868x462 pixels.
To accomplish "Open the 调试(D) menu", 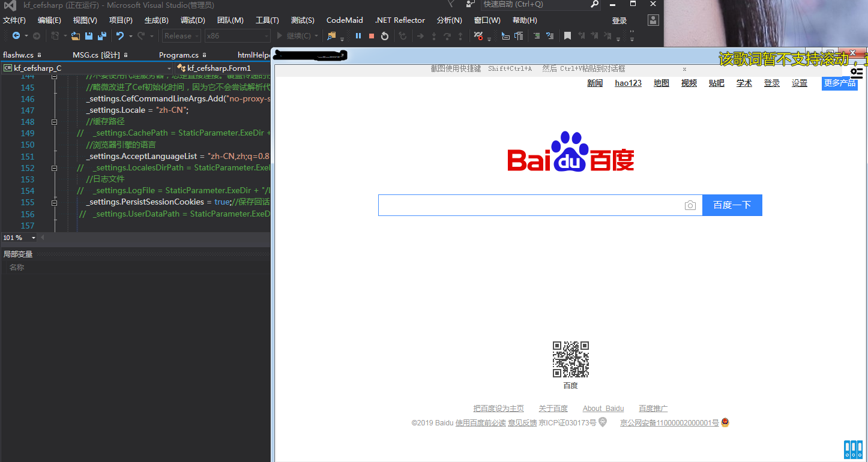I will pyautogui.click(x=193, y=20).
